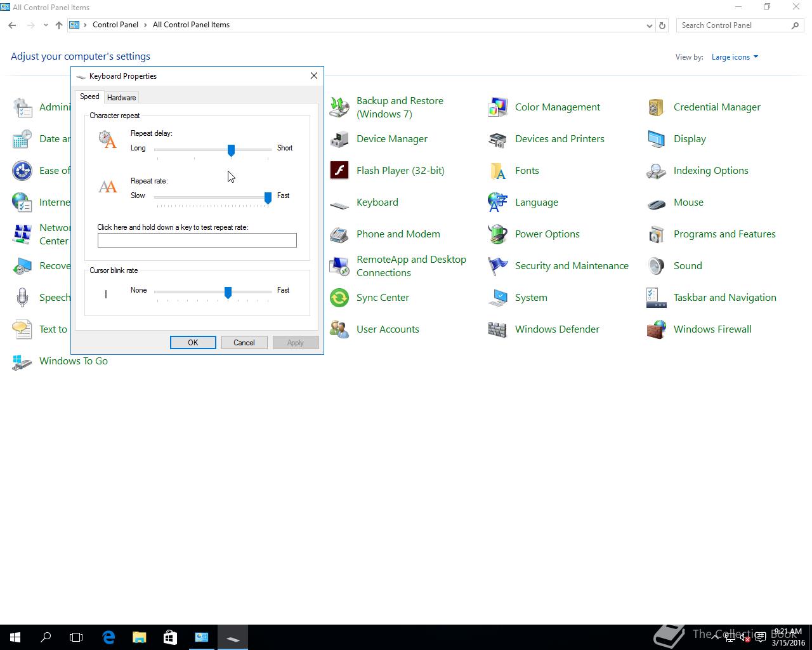Select All Control Panel Items breadcrumb
The height and width of the screenshot is (650, 812).
[x=191, y=25]
